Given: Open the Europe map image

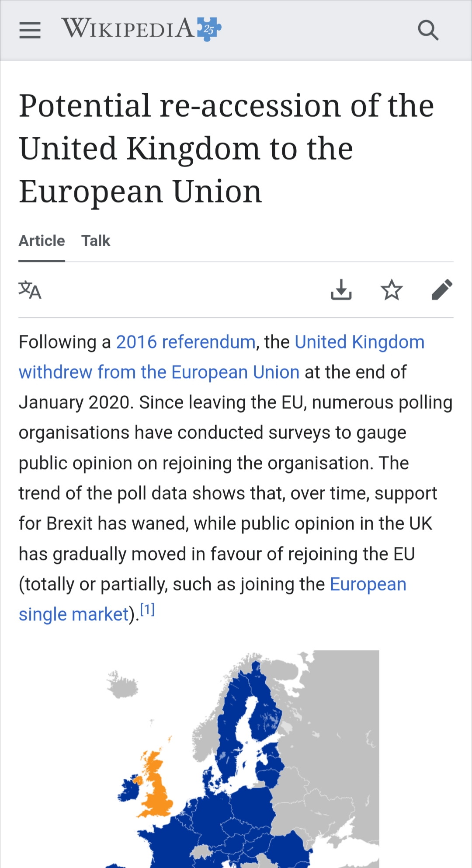Looking at the screenshot, I should 243,759.
